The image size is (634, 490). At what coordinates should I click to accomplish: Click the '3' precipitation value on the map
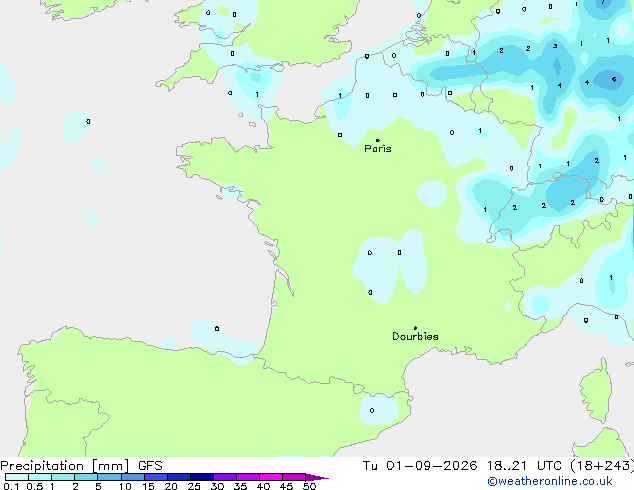555,46
